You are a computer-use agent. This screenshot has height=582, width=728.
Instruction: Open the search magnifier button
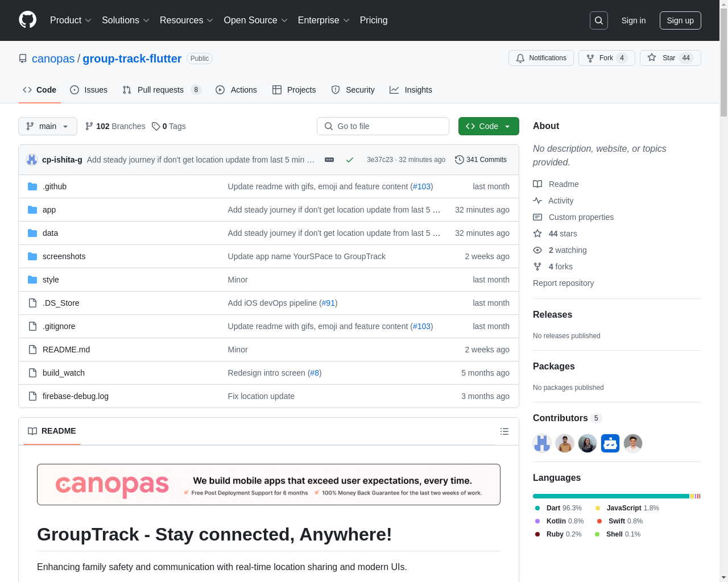(x=599, y=20)
